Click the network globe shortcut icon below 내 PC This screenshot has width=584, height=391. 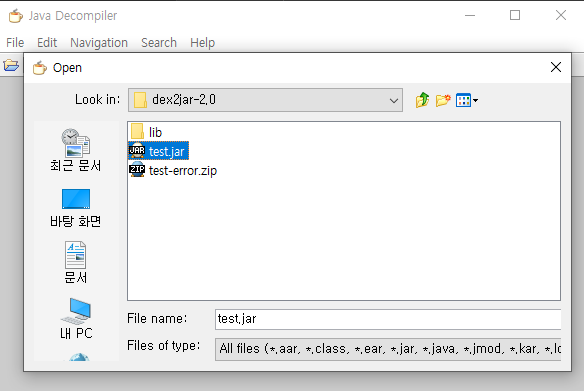[x=78, y=357]
